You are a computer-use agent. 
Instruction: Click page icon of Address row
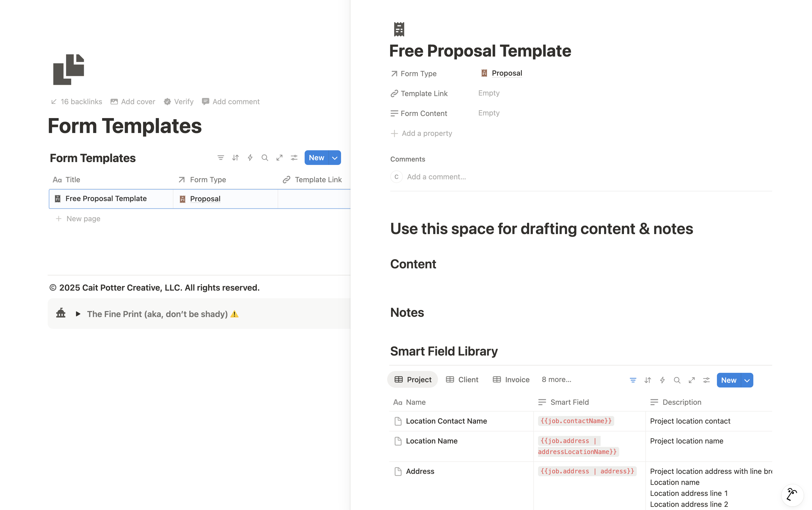[x=398, y=471]
